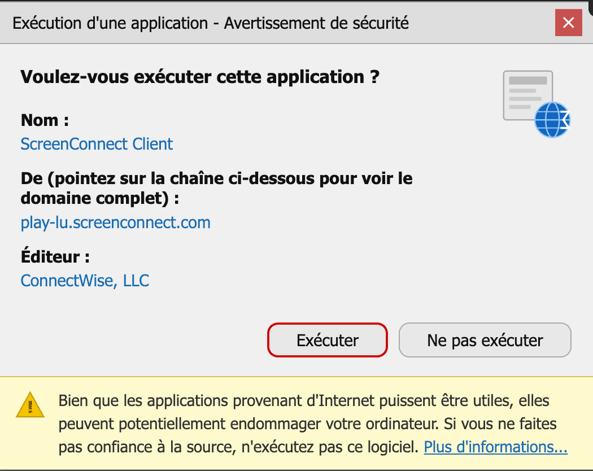Open the Plus d'informations link
593x471 pixels.
point(495,447)
